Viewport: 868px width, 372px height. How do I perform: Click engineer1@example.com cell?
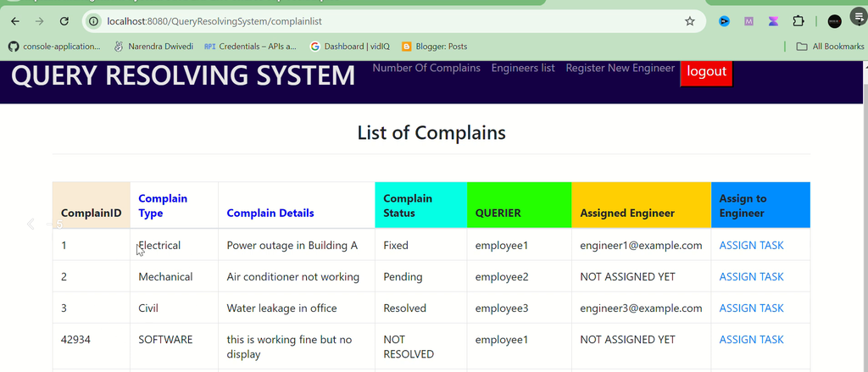click(641, 245)
